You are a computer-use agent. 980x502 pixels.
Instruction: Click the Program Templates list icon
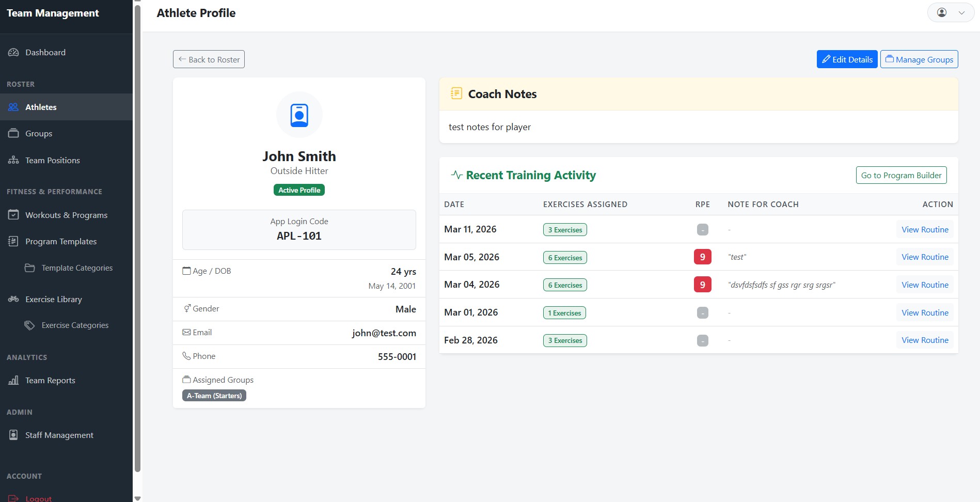(x=13, y=241)
